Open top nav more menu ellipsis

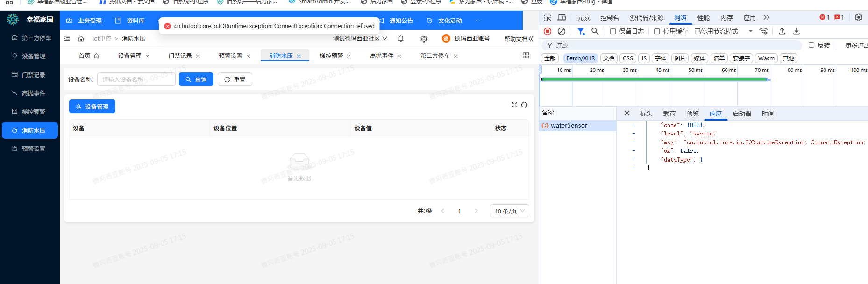coord(478,21)
